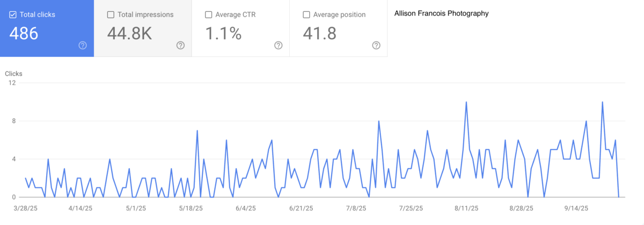Viewport: 644px width, 225px height.
Task: Show help tooltip for Average position
Action: coord(376,46)
